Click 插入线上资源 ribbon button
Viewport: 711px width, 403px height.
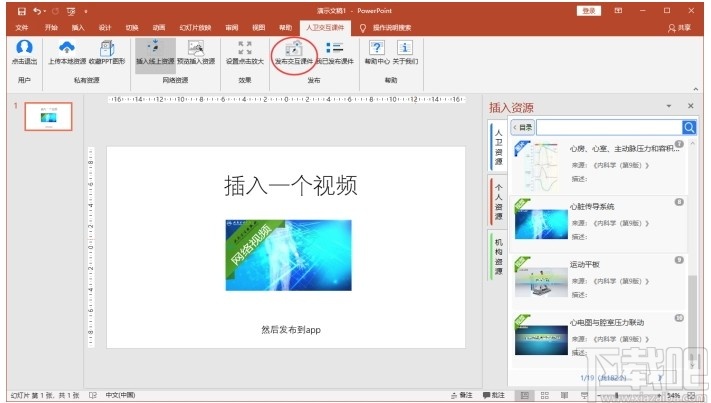[x=155, y=55]
